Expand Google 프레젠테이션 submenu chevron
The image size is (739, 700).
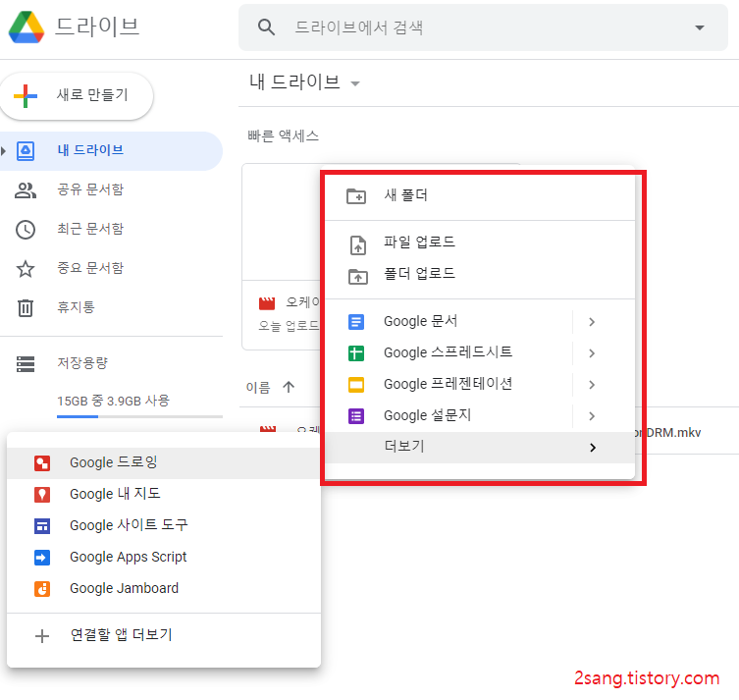(x=592, y=385)
